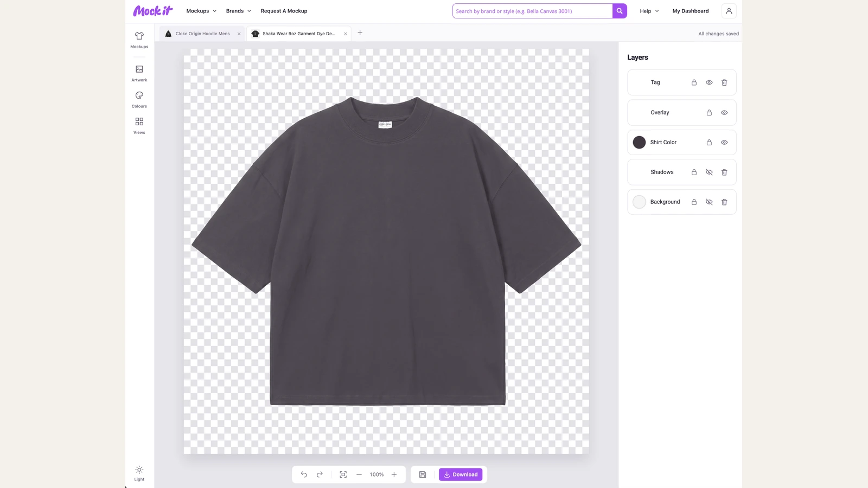Open the Shirt Color swatch
Screen dimensions: 868x488
[640, 143]
